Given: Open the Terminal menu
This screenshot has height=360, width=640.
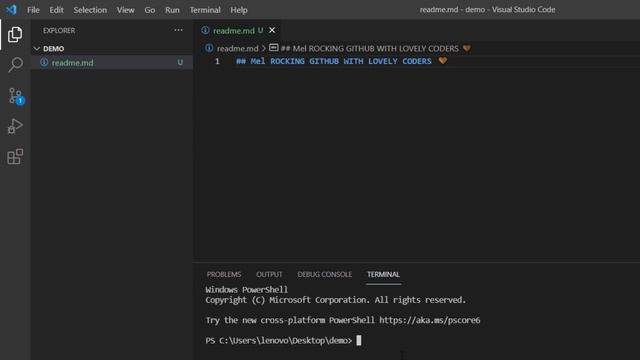Looking at the screenshot, I should 205,10.
